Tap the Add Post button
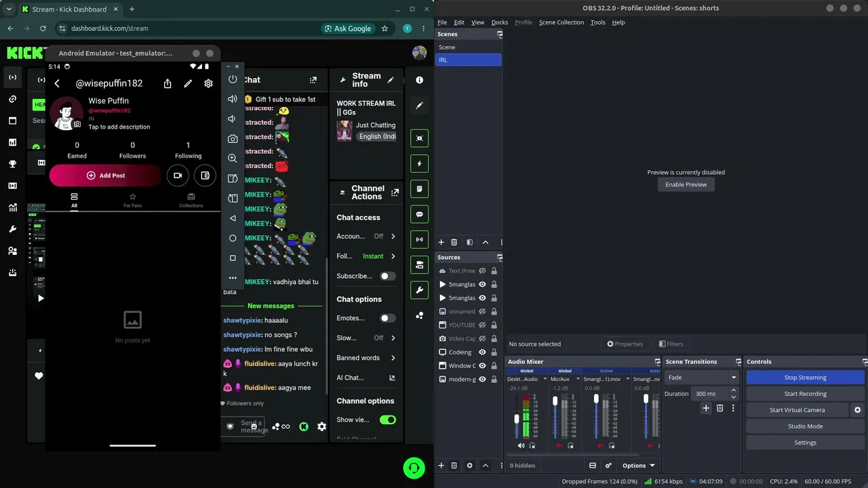The width and height of the screenshot is (868, 488). pyautogui.click(x=105, y=176)
